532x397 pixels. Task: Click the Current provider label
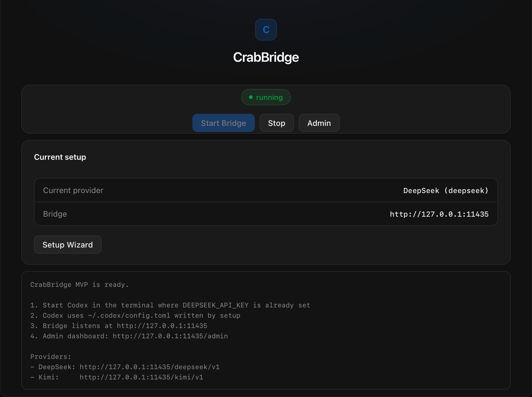point(73,190)
